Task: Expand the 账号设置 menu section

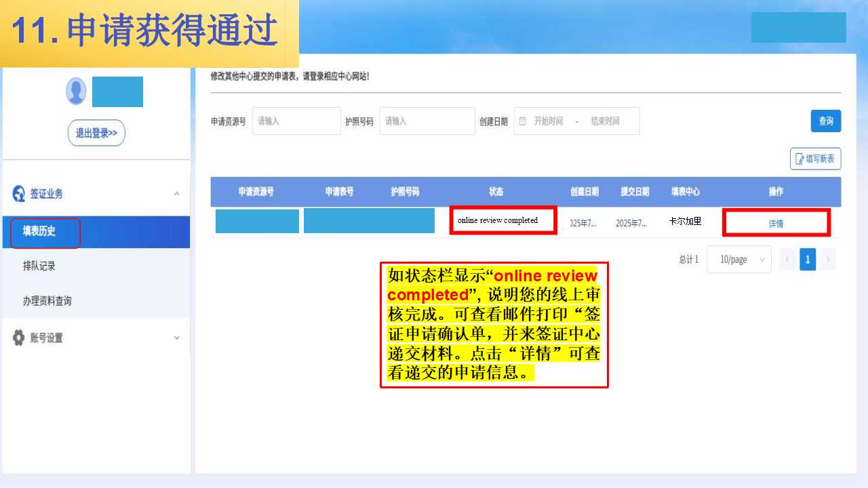Action: (x=176, y=338)
